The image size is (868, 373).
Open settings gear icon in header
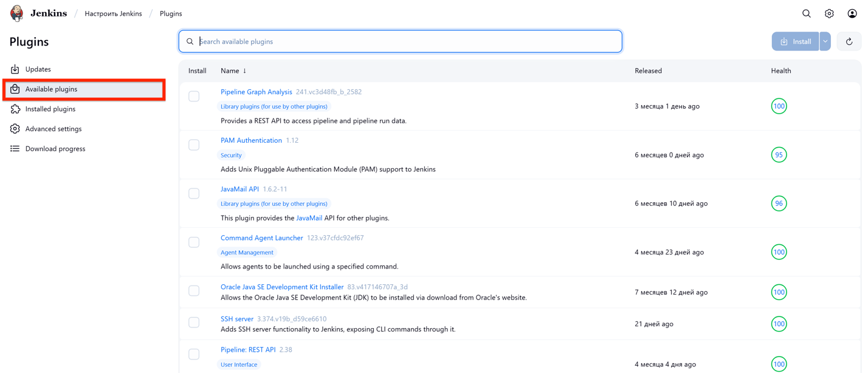[829, 13]
